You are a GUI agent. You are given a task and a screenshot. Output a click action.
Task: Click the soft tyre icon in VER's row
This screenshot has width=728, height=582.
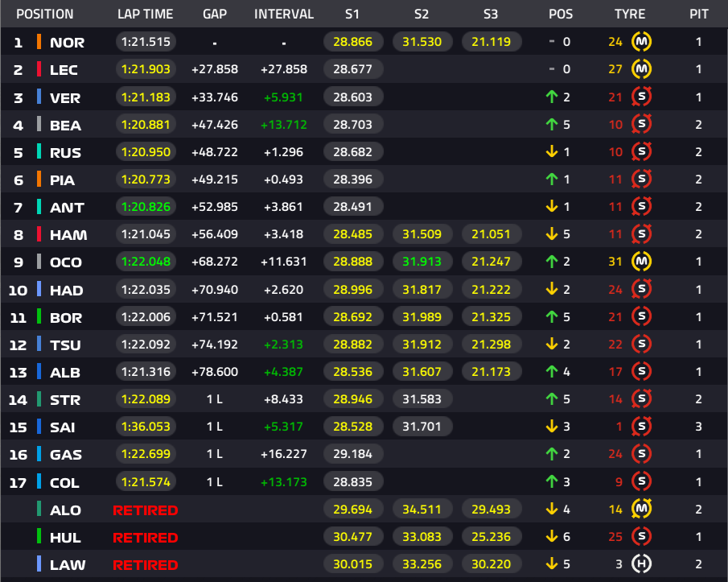(641, 97)
